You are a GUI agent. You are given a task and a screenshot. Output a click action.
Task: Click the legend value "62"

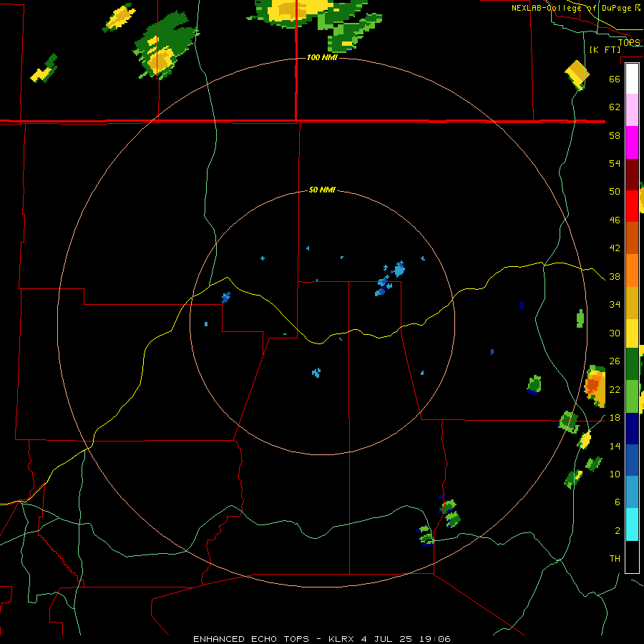coord(615,107)
